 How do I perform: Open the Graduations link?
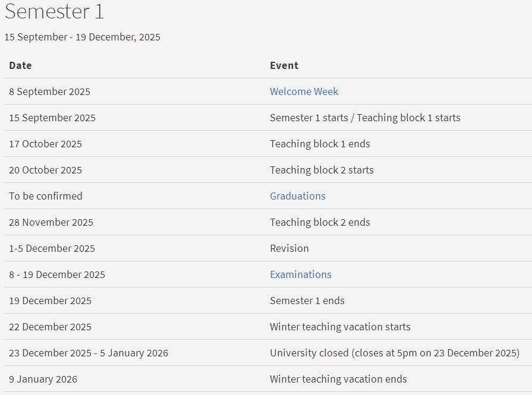coord(298,196)
